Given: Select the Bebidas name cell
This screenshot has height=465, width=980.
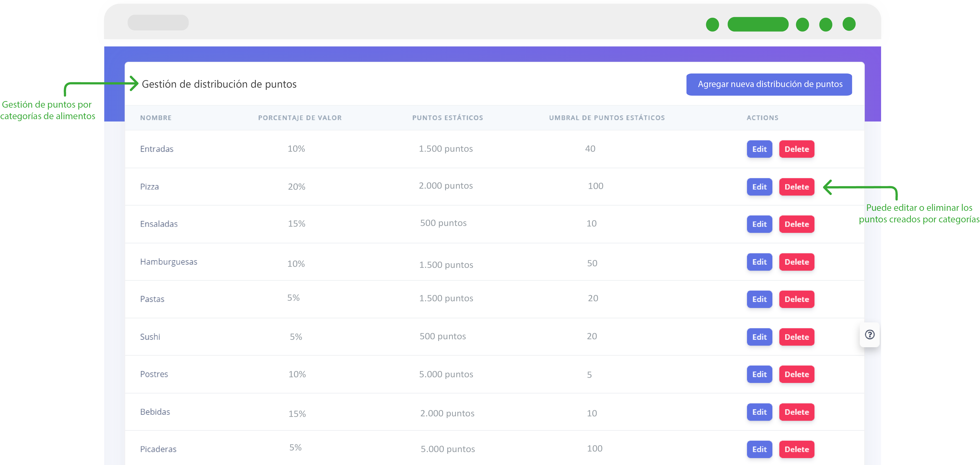Looking at the screenshot, I should click(155, 412).
